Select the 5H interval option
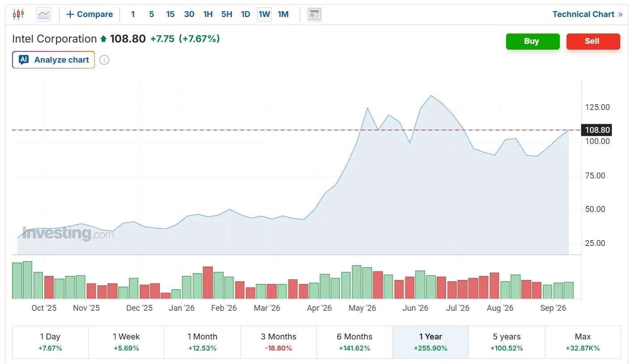The image size is (631, 364). (227, 14)
